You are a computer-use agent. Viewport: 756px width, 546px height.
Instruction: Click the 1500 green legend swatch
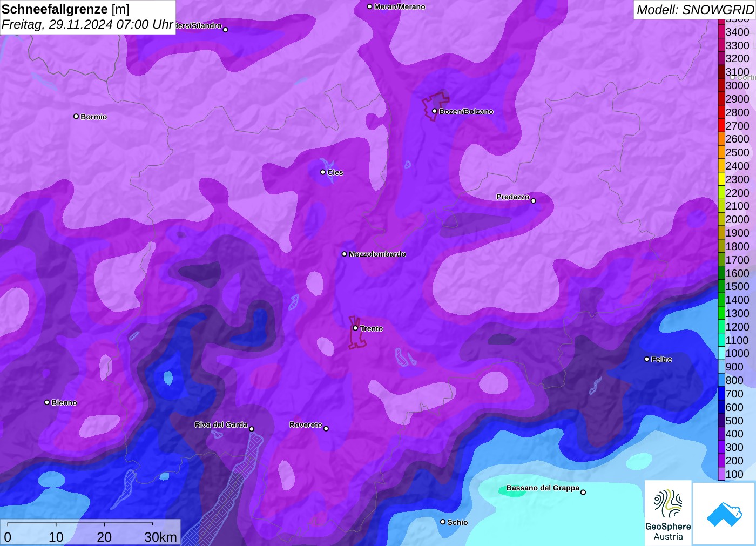tap(721, 286)
